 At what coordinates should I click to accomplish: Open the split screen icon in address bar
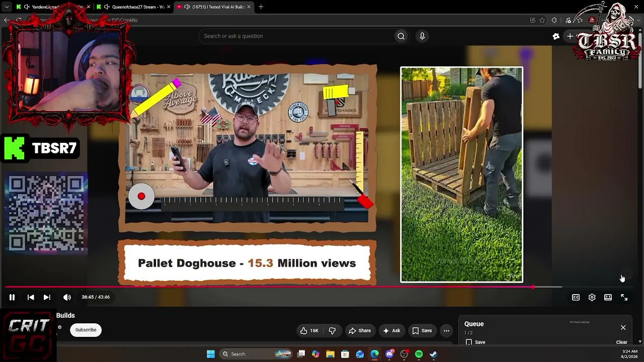click(x=532, y=20)
